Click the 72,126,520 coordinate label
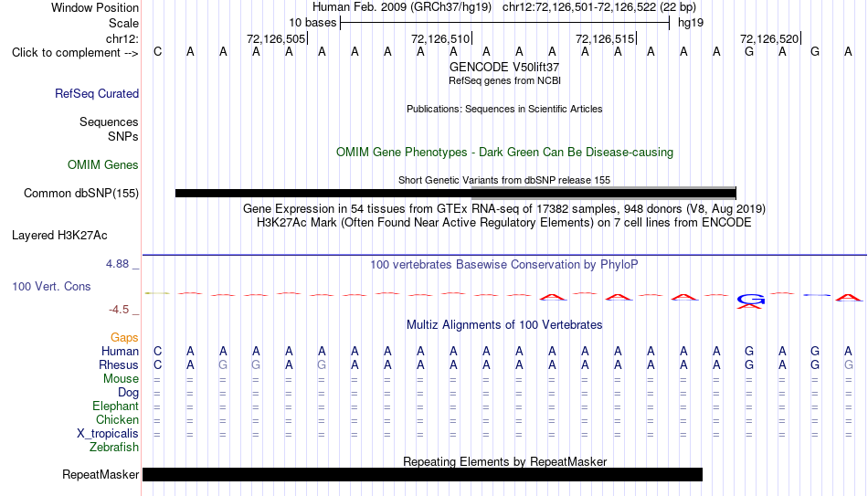 (769, 38)
